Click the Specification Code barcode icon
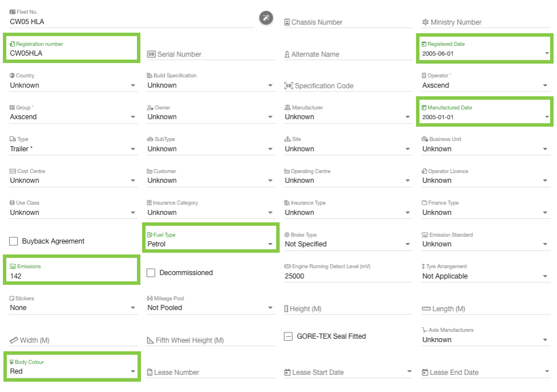Screen dimensions: 557x392 coord(289,86)
